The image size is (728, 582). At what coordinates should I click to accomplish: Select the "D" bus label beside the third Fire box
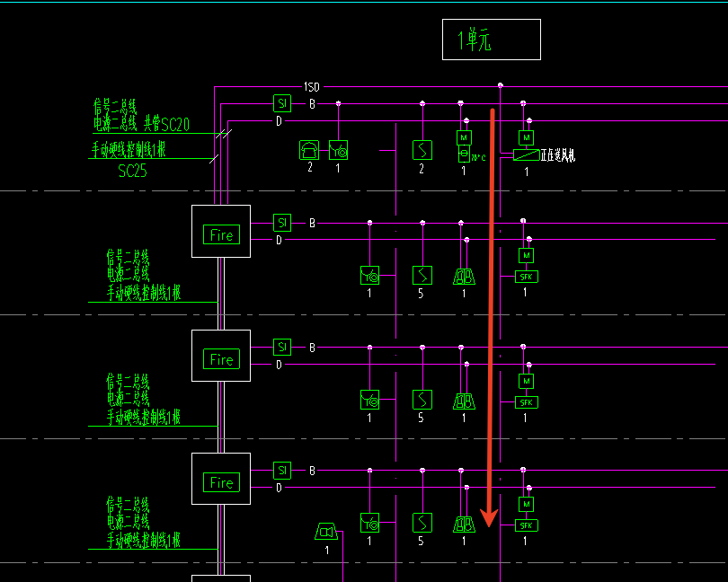pos(279,488)
